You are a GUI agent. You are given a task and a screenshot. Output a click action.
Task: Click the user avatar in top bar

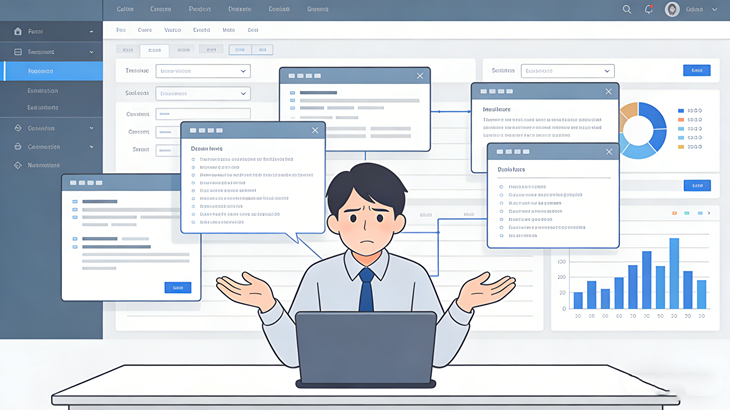coord(672,9)
